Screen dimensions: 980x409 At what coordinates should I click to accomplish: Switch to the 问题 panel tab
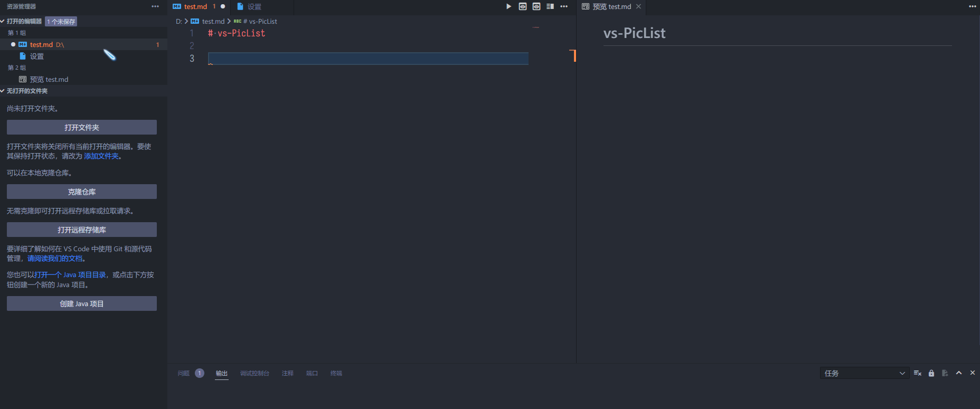pos(184,373)
